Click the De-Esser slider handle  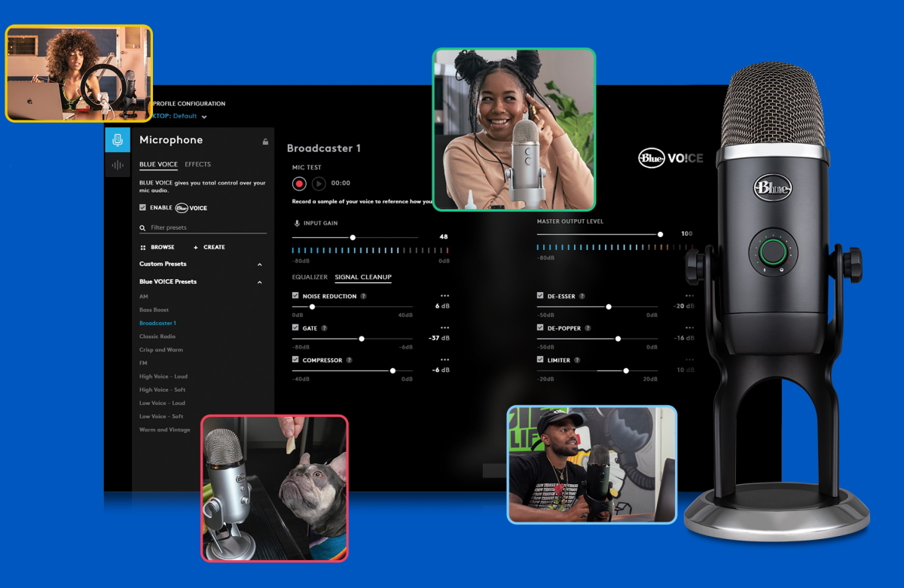(x=609, y=306)
